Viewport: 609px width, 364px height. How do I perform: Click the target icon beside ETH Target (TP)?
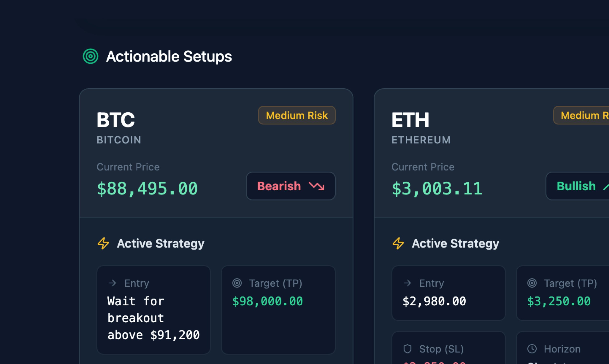pyautogui.click(x=532, y=283)
